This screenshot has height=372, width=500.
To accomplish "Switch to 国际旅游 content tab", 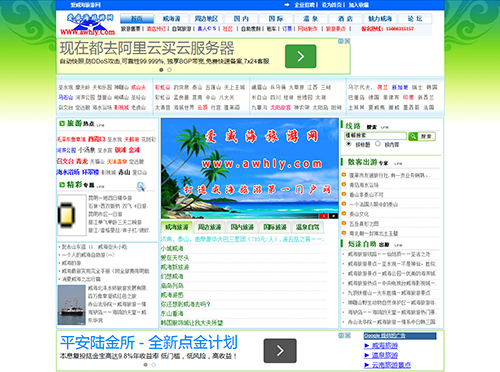I will 275,227.
